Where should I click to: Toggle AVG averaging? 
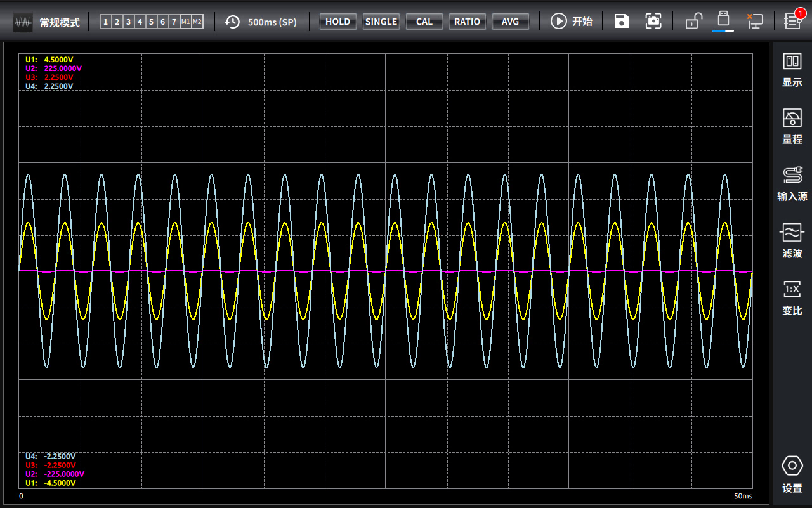coord(511,22)
